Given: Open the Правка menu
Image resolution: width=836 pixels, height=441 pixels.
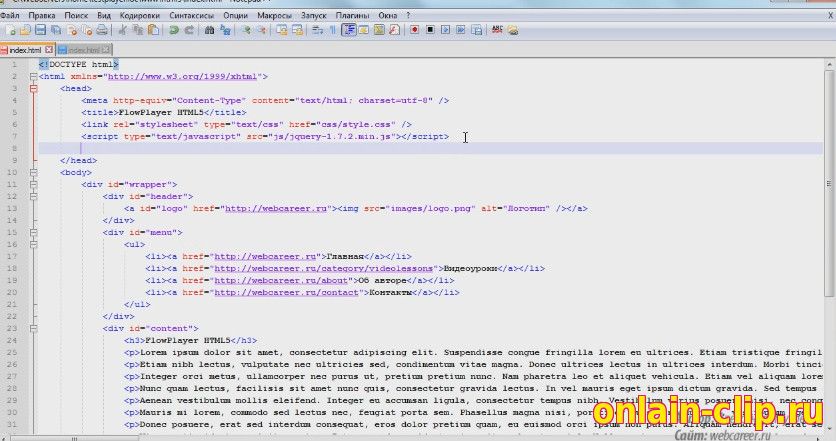Looking at the screenshot, I should [42, 15].
